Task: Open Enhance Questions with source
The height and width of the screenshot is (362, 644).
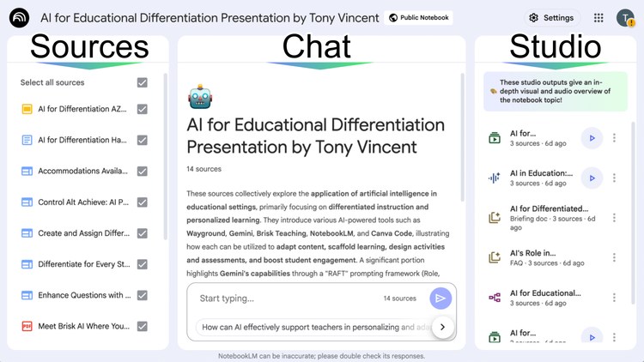Action: [x=84, y=295]
